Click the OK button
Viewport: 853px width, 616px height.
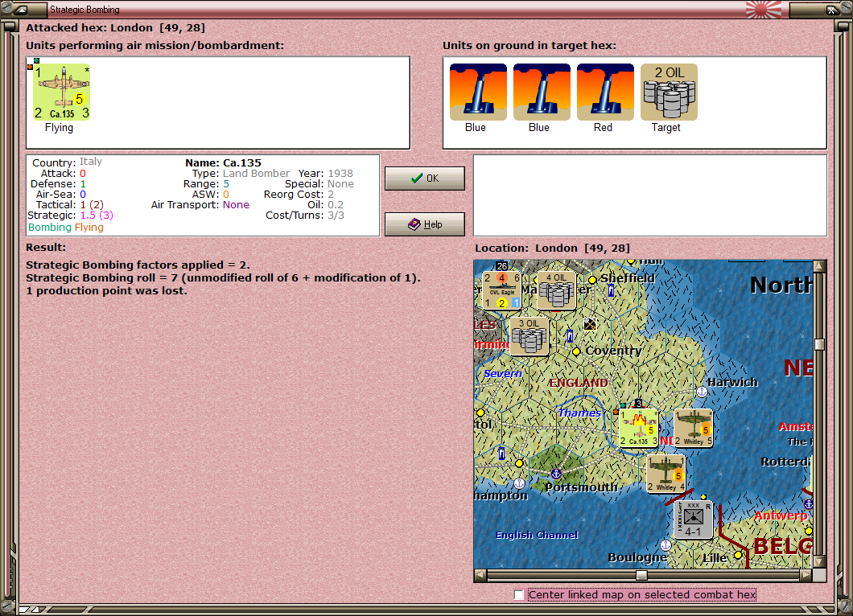click(425, 179)
